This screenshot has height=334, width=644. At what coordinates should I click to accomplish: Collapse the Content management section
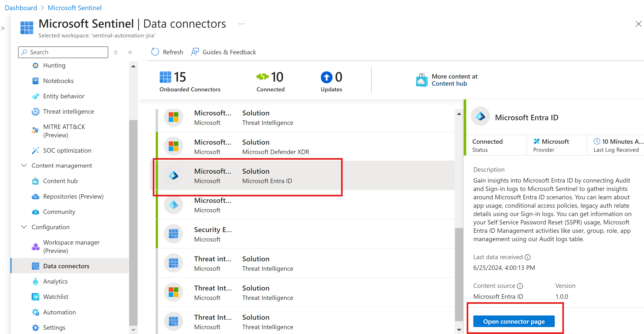pyautogui.click(x=24, y=165)
